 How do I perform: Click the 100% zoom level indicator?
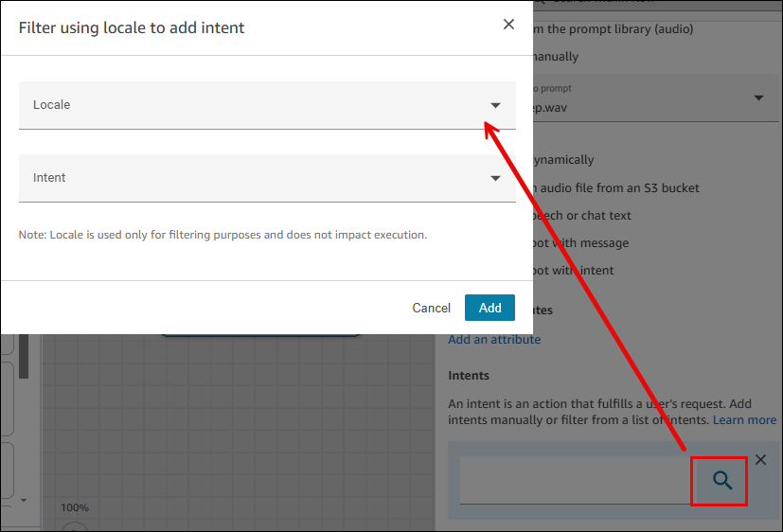tap(74, 507)
